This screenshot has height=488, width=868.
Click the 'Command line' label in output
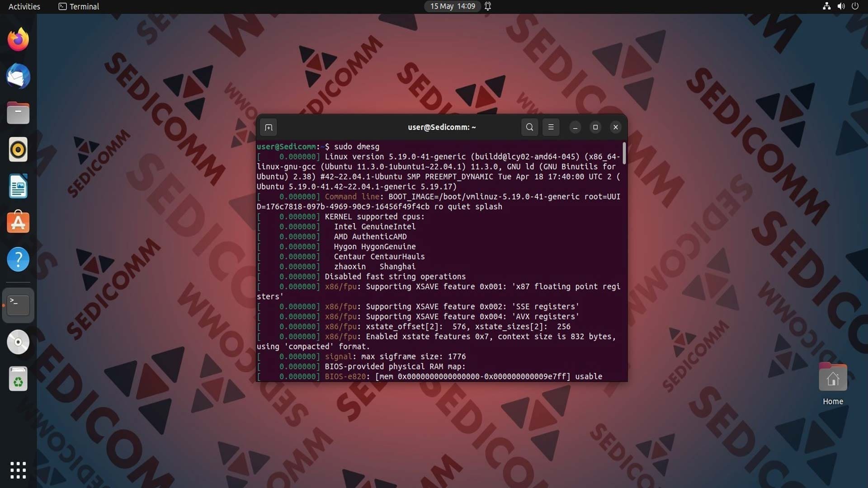pyautogui.click(x=352, y=197)
